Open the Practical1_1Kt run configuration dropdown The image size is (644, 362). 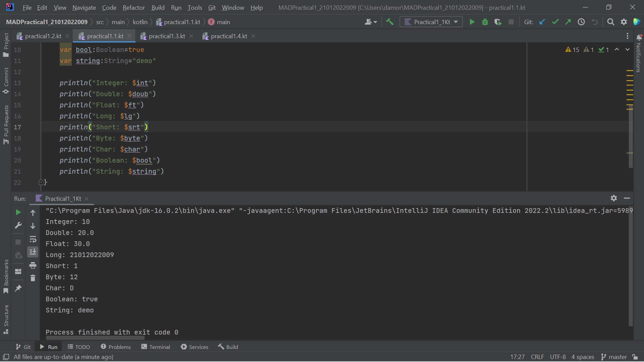(x=455, y=22)
